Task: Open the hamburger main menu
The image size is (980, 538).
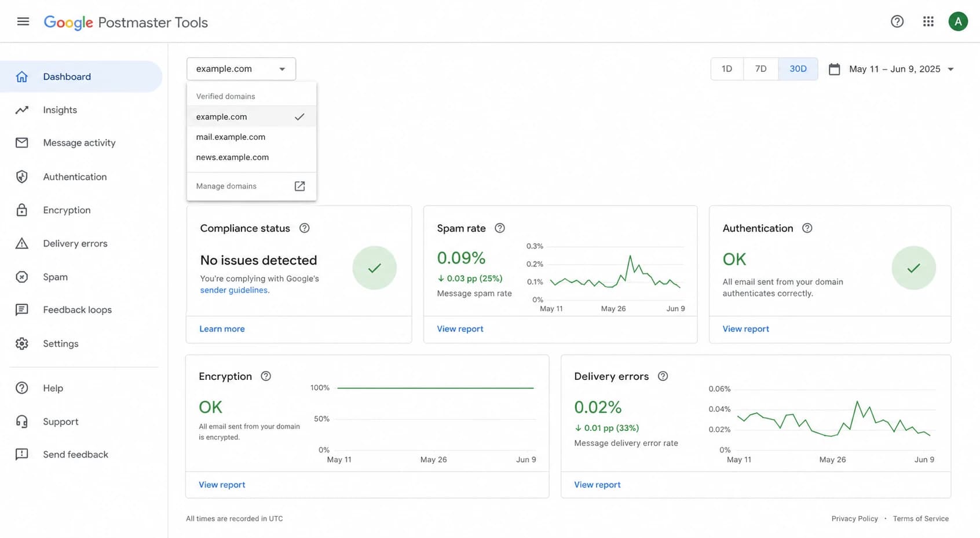Action: point(23,21)
